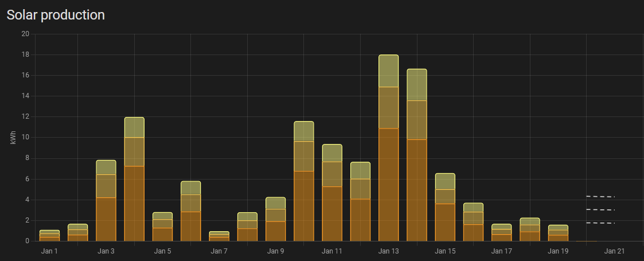Select the yellow top segment of Jan 13 bar
The height and width of the screenshot is (261, 644).
point(389,71)
